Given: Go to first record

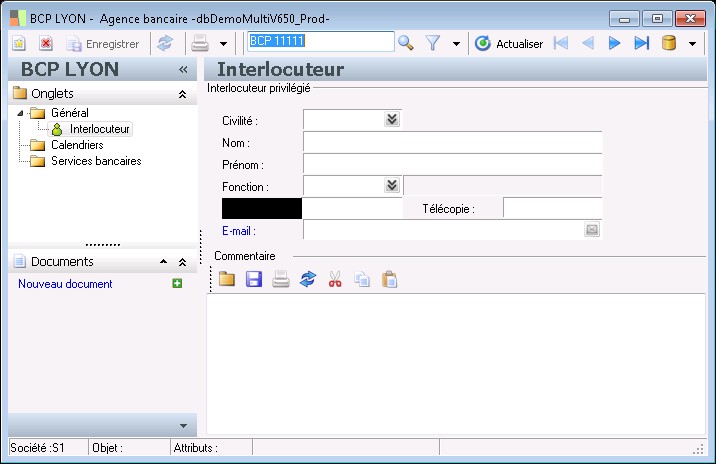Looking at the screenshot, I should 560,43.
